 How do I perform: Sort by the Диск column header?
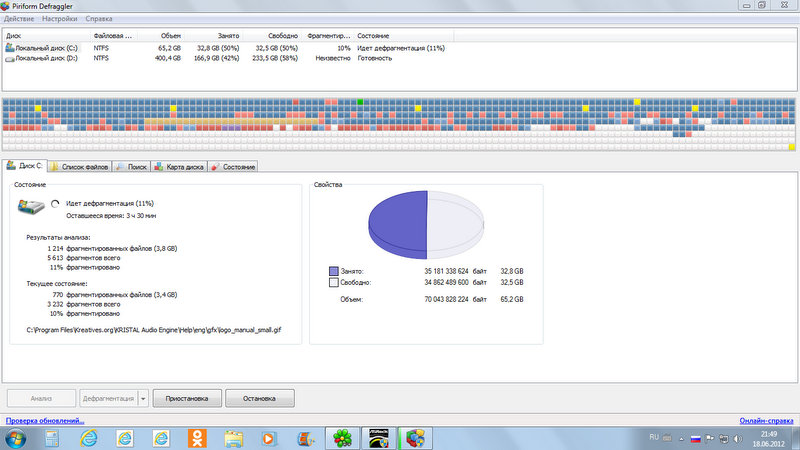(x=47, y=36)
